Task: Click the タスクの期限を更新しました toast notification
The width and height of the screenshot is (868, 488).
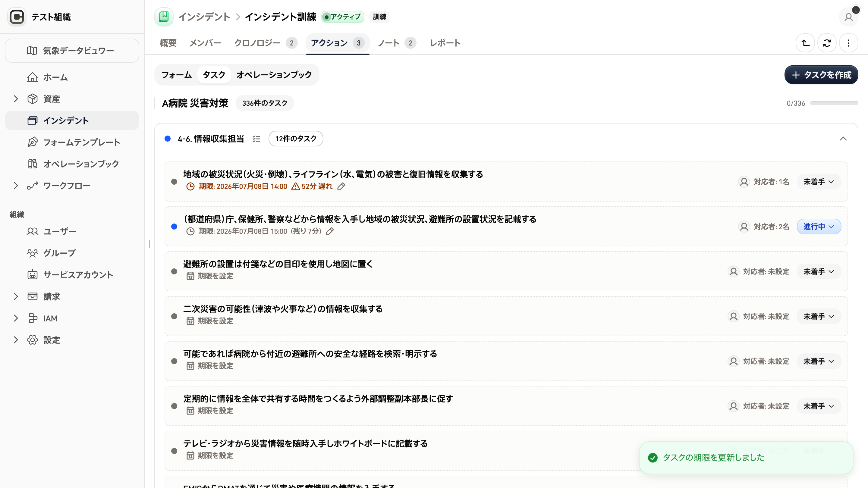Action: click(x=746, y=458)
